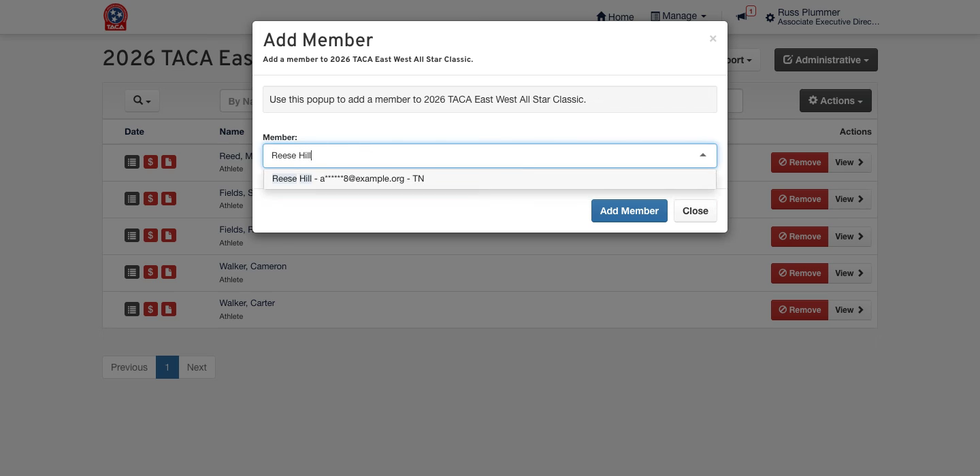This screenshot has height=476, width=980.
Task: Open the Actions dropdown
Action: tap(836, 101)
